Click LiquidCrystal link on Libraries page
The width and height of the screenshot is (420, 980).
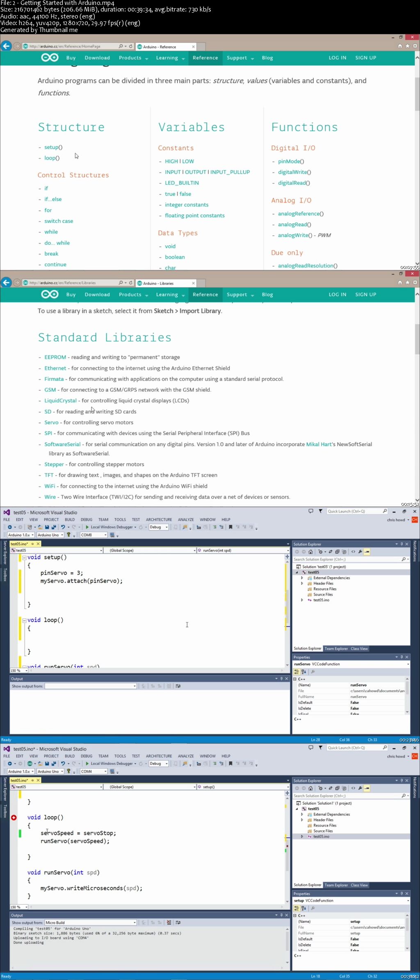tap(60, 401)
